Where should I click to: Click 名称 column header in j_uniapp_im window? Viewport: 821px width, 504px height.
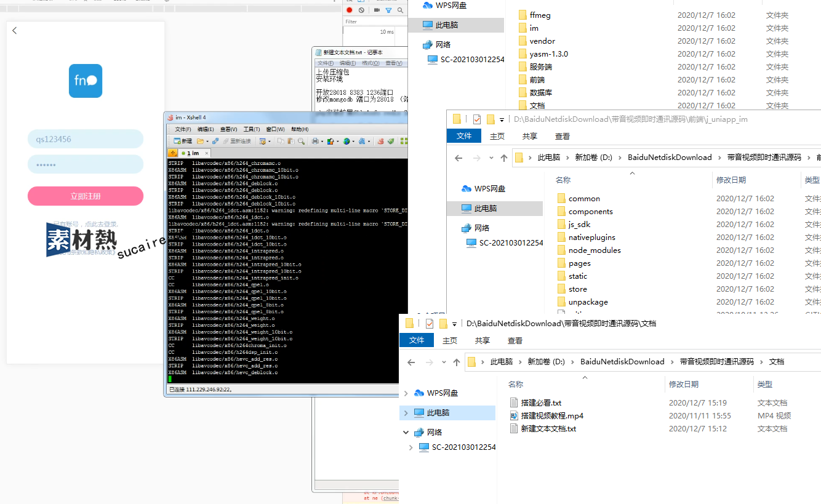[x=563, y=180]
